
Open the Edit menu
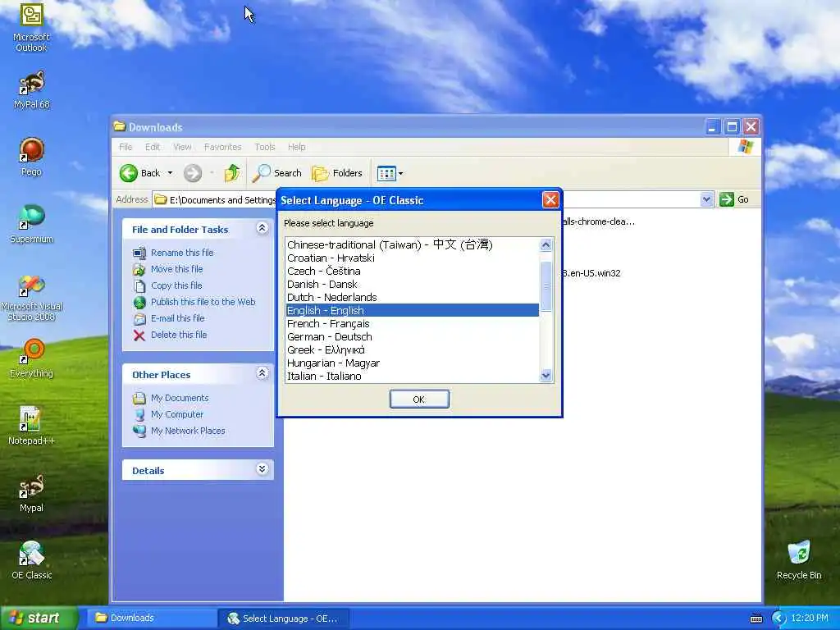(152, 147)
